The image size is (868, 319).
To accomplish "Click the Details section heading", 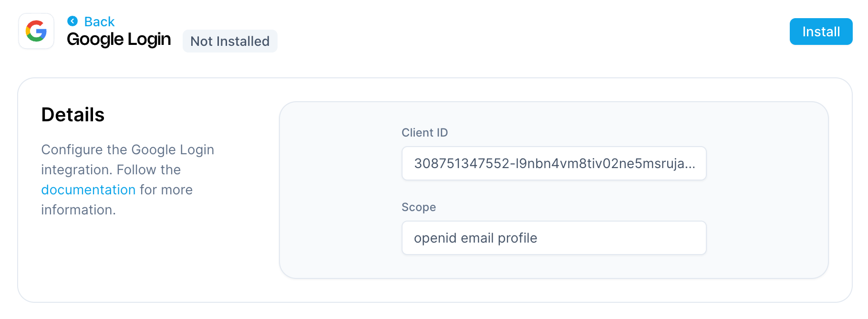I will coord(72,115).
